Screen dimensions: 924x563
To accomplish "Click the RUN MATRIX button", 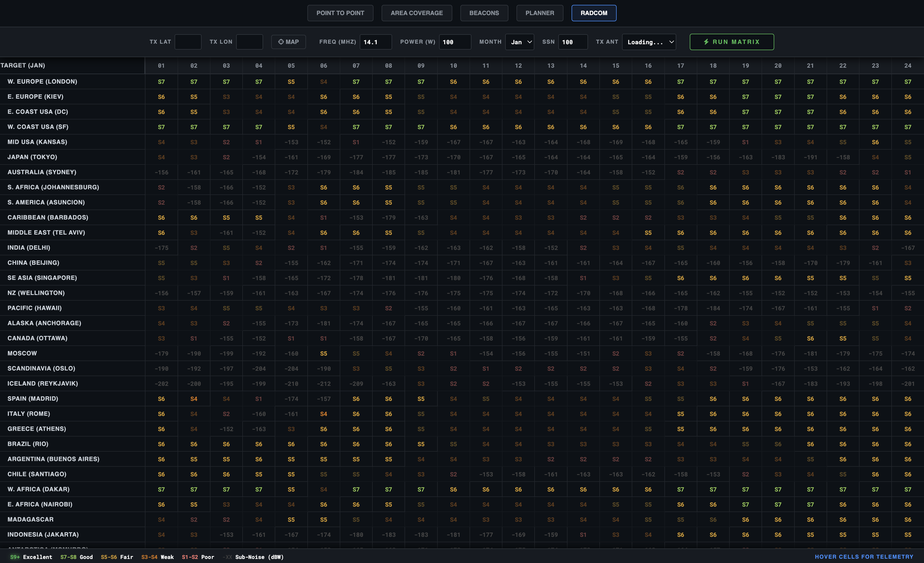I will [x=732, y=42].
